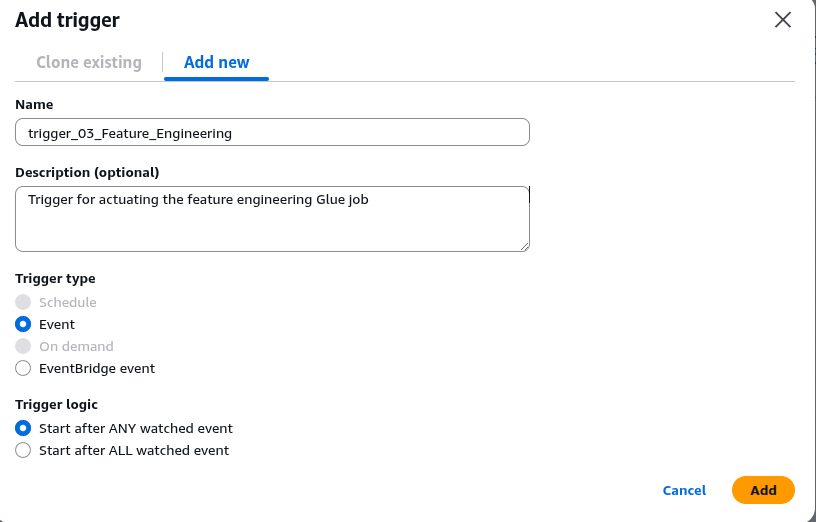Select the On demand trigger type

[x=24, y=346]
